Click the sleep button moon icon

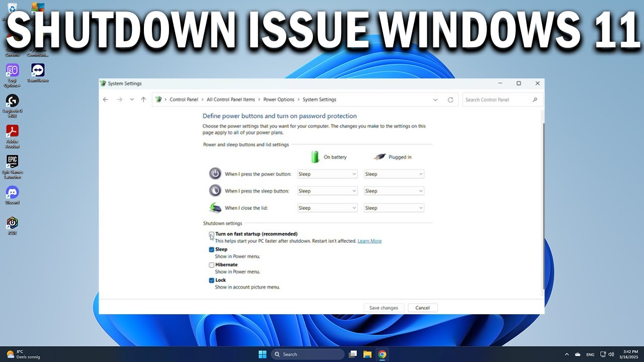pos(215,191)
